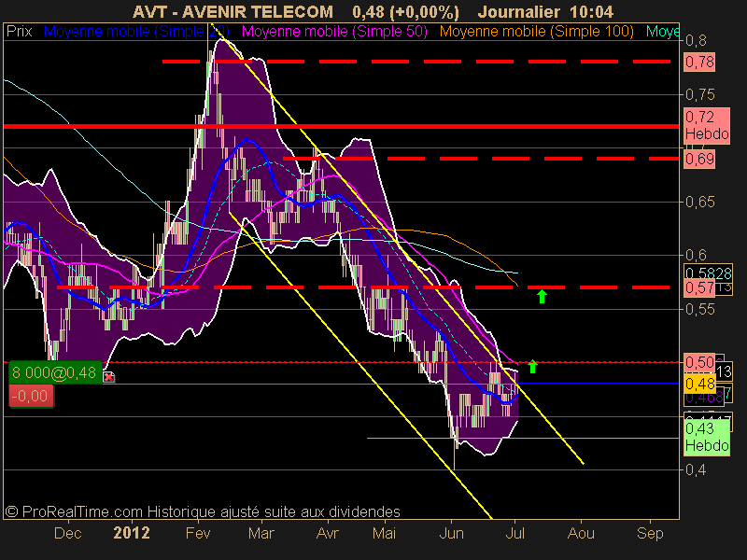747x560 pixels.
Task: Click the Avr label on the time axis
Action: [328, 533]
